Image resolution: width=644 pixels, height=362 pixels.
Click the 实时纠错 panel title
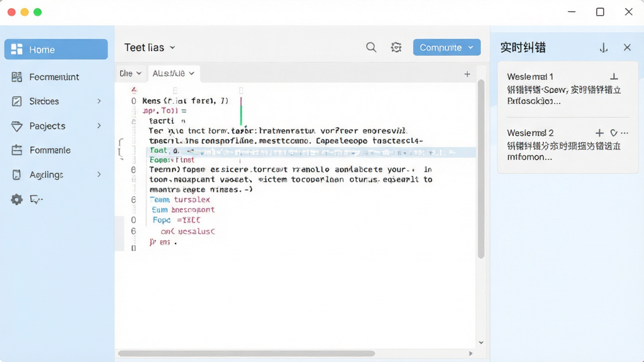click(523, 48)
